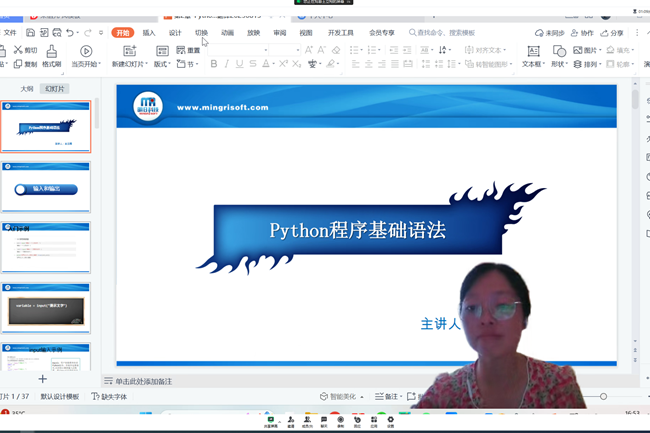Screen dimensions: 650x433
Task: Open the Design (设计) ribbon tab
Action: (x=175, y=33)
